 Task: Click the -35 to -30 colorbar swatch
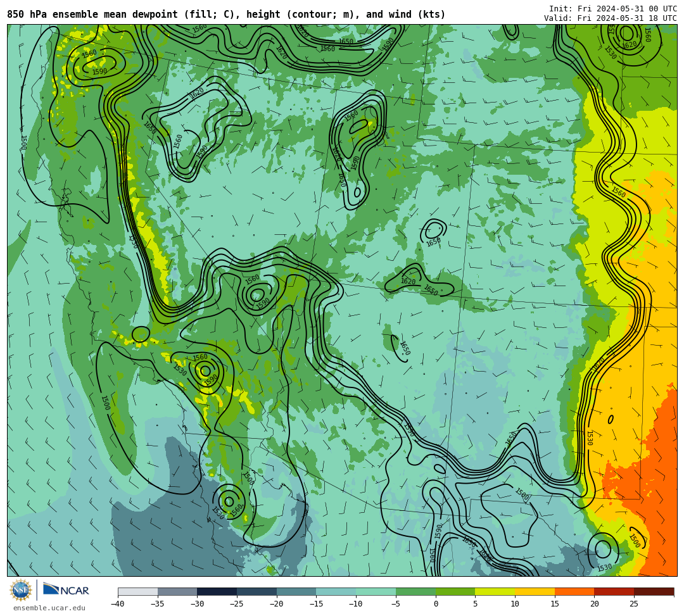tap(177, 591)
